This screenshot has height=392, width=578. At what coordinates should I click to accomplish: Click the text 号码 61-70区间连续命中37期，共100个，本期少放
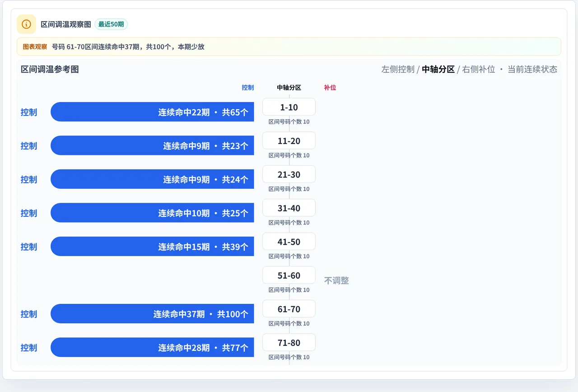click(128, 47)
